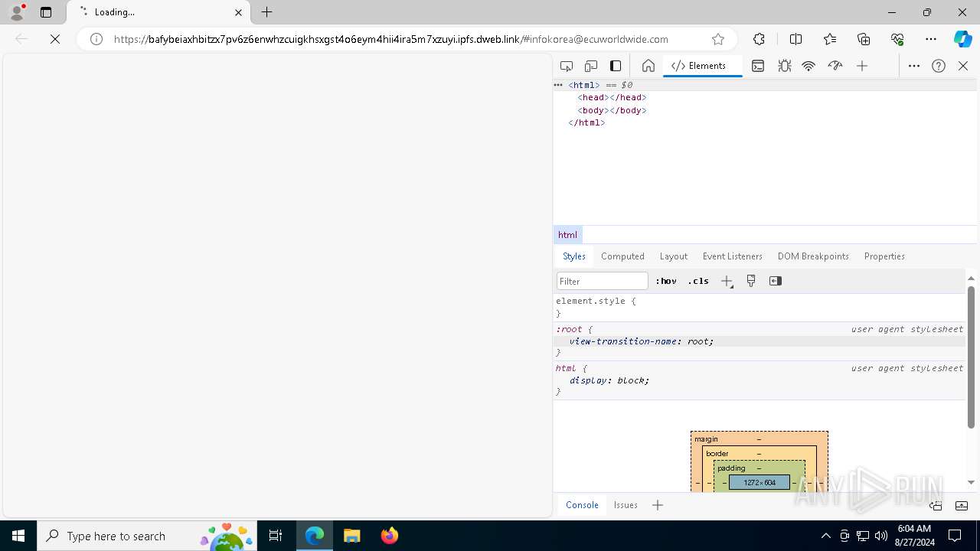The height and width of the screenshot is (551, 980).
Task: Open the Performance gauge icon tool
Action: pyautogui.click(x=835, y=66)
